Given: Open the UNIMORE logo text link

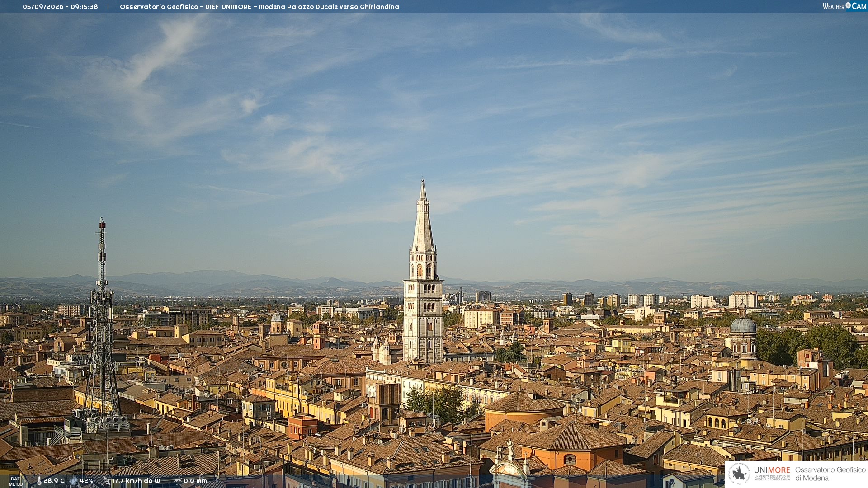Looking at the screenshot, I should (772, 470).
